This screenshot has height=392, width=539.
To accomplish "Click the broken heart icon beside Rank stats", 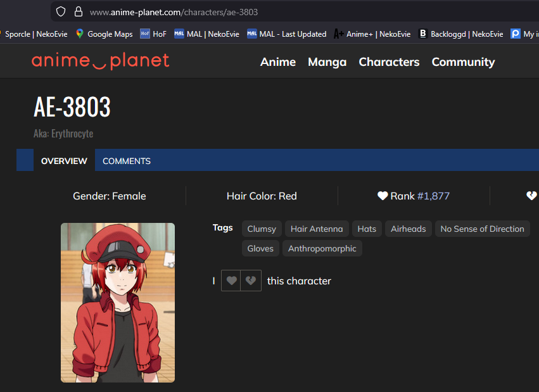I will pos(531,196).
